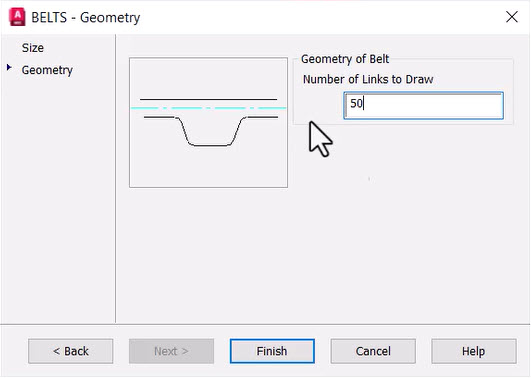Open Help for the belts dialog

click(474, 351)
